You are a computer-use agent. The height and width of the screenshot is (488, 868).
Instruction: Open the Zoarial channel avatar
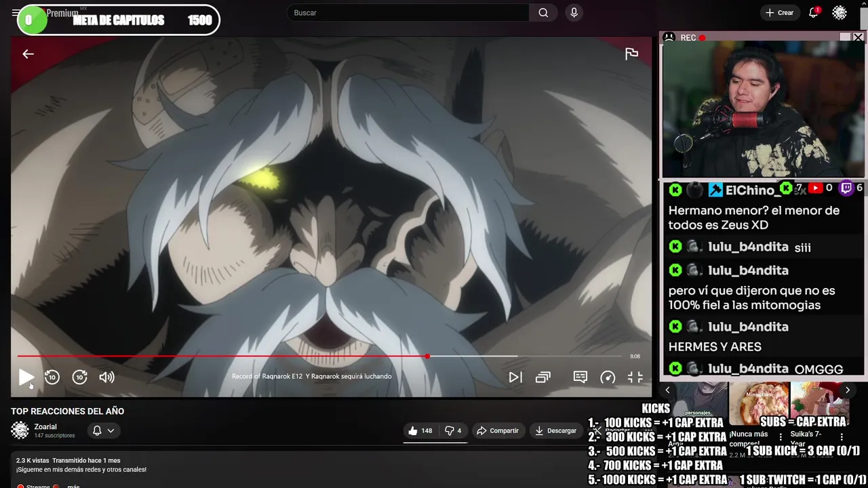point(20,430)
